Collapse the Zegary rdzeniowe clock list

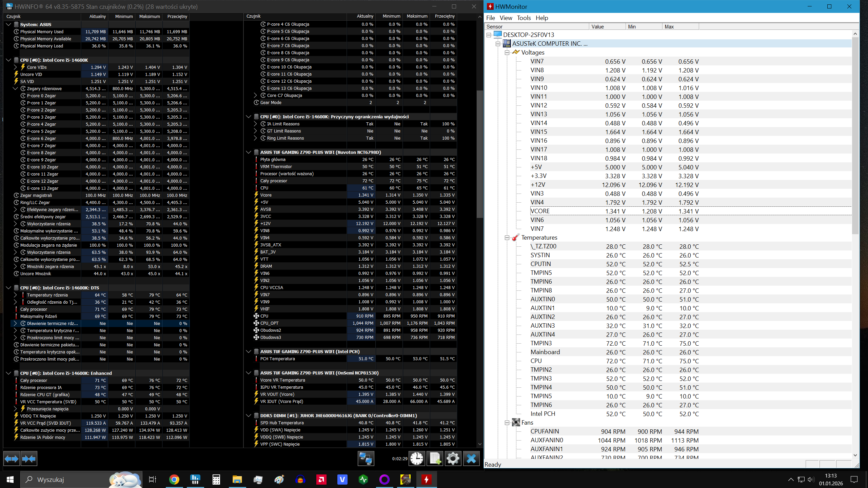(15, 88)
